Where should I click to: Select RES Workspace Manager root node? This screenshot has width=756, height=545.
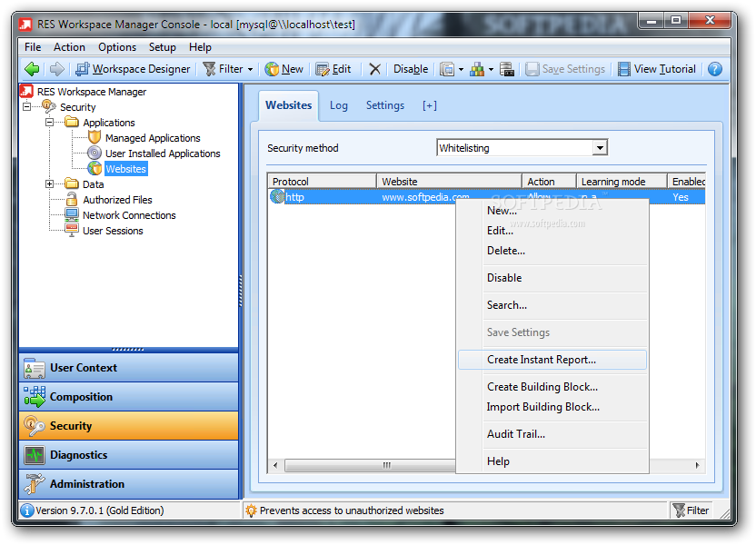point(92,92)
